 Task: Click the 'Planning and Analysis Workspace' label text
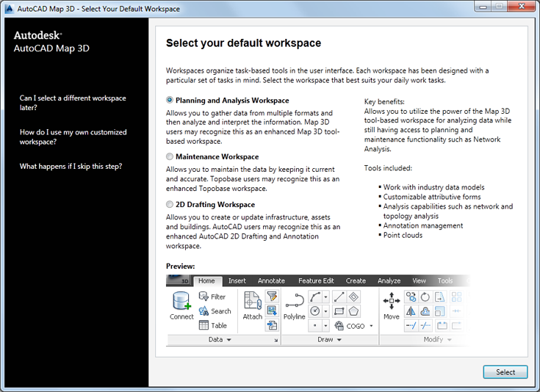pos(232,100)
